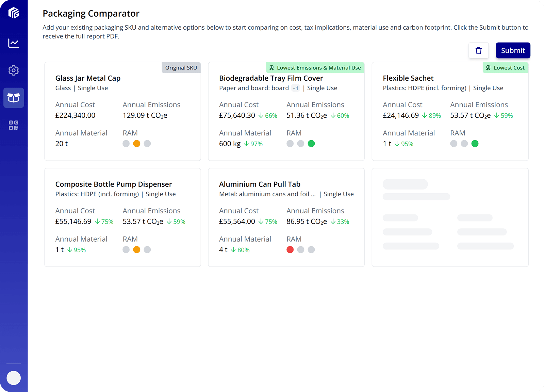
Task: Click the app logo in sidebar
Action: [14, 13]
